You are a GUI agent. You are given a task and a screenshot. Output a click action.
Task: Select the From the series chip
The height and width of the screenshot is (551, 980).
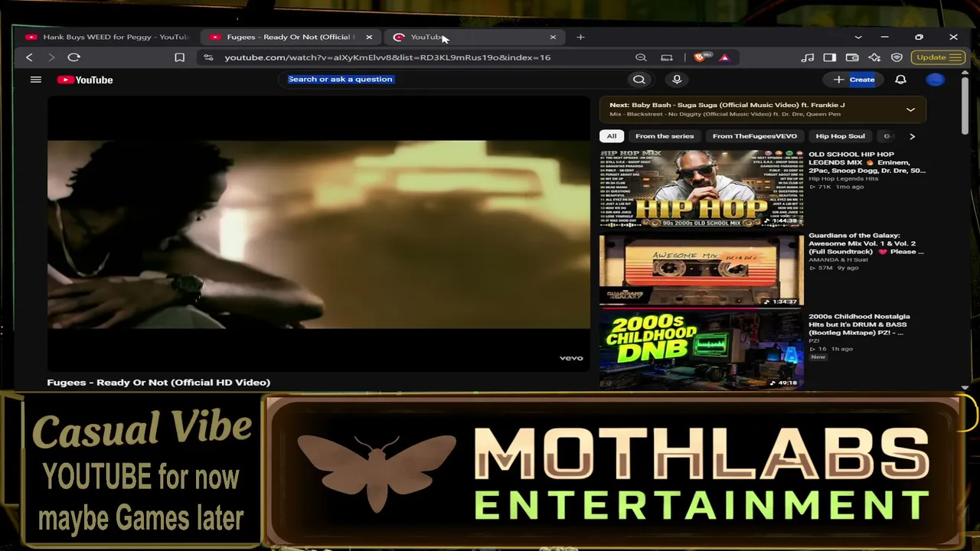pyautogui.click(x=665, y=136)
